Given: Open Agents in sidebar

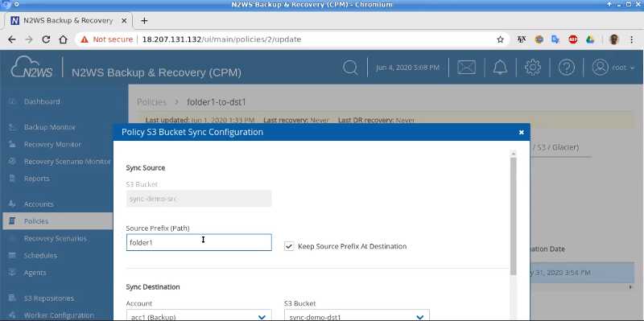Looking at the screenshot, I should click(x=35, y=273).
